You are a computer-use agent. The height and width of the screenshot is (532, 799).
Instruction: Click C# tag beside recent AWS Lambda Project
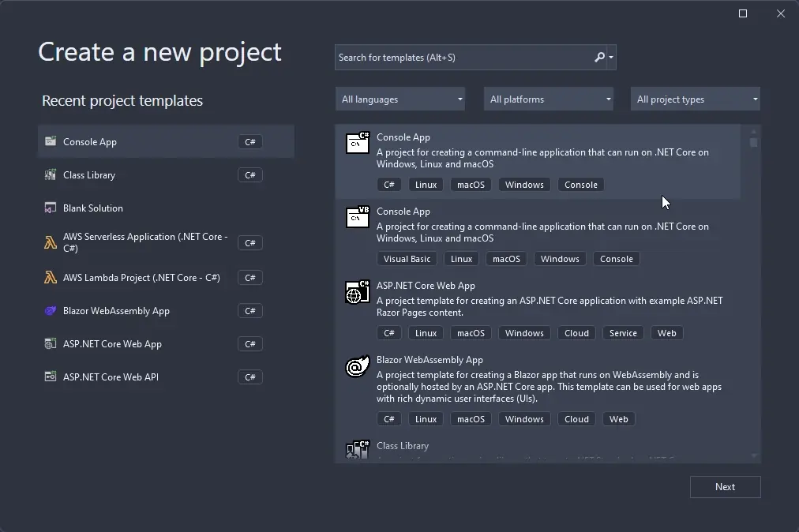click(x=250, y=278)
